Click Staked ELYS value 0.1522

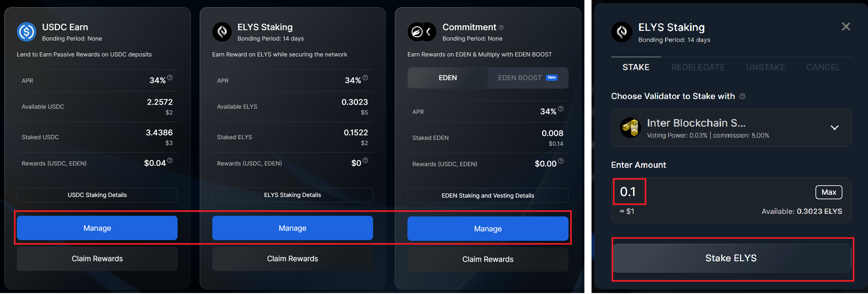coord(356,133)
